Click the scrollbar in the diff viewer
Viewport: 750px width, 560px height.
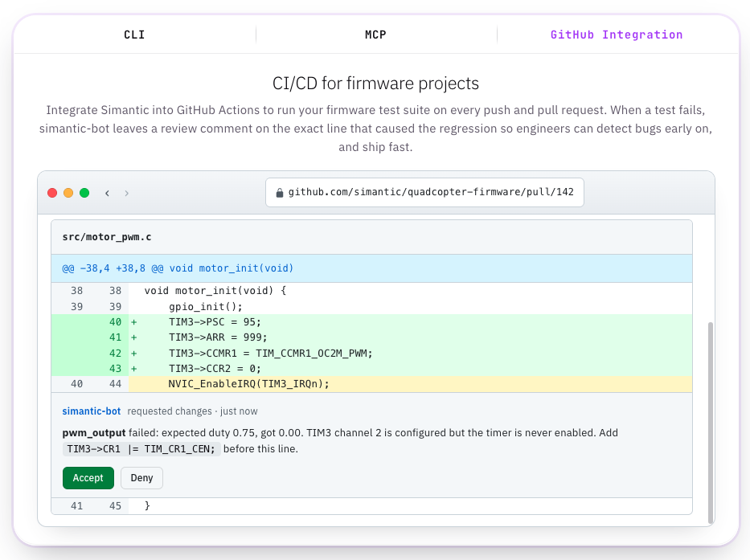pos(711,423)
